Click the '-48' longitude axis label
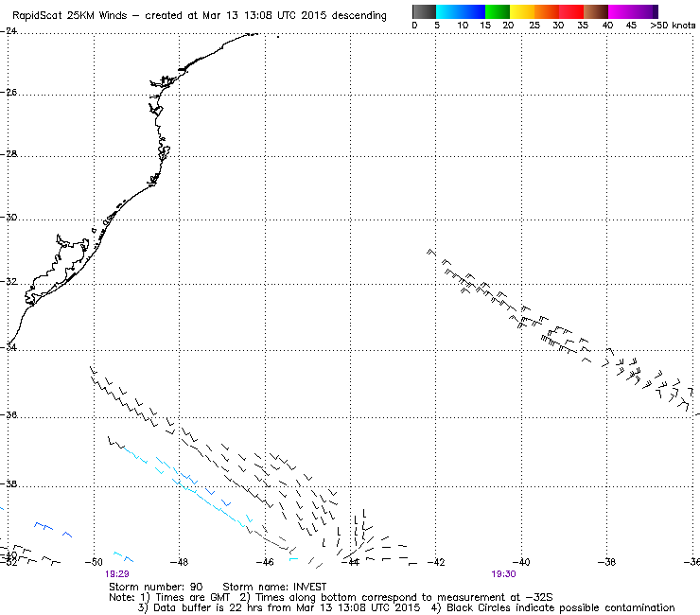 [x=179, y=562]
